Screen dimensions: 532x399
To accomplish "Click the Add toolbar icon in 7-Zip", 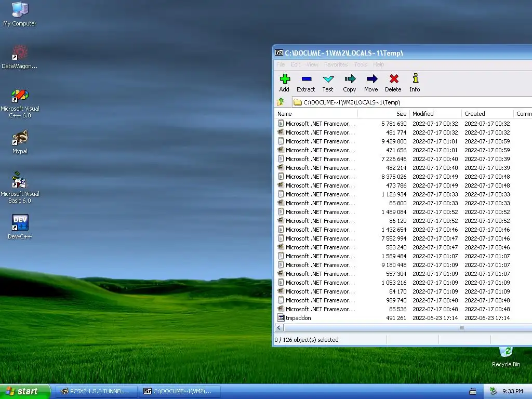I will point(284,79).
